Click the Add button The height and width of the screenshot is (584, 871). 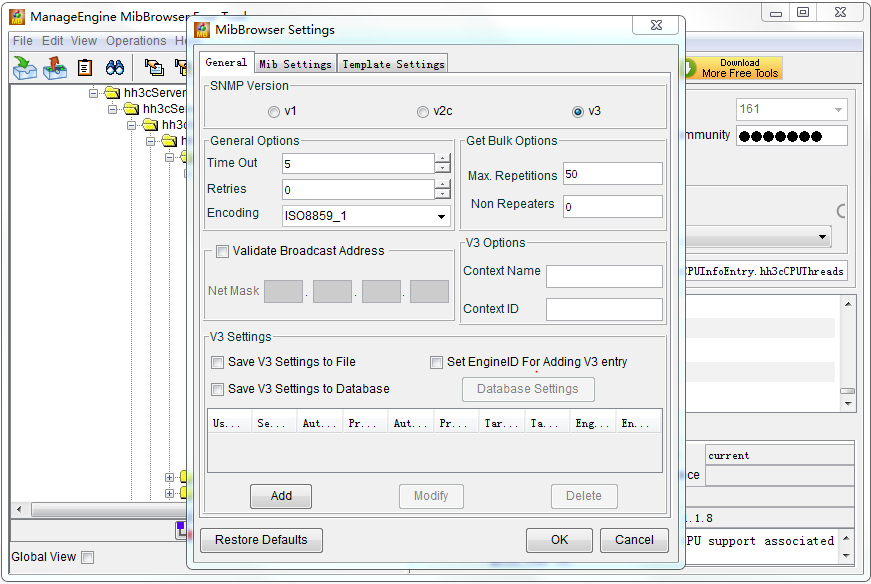pos(281,496)
